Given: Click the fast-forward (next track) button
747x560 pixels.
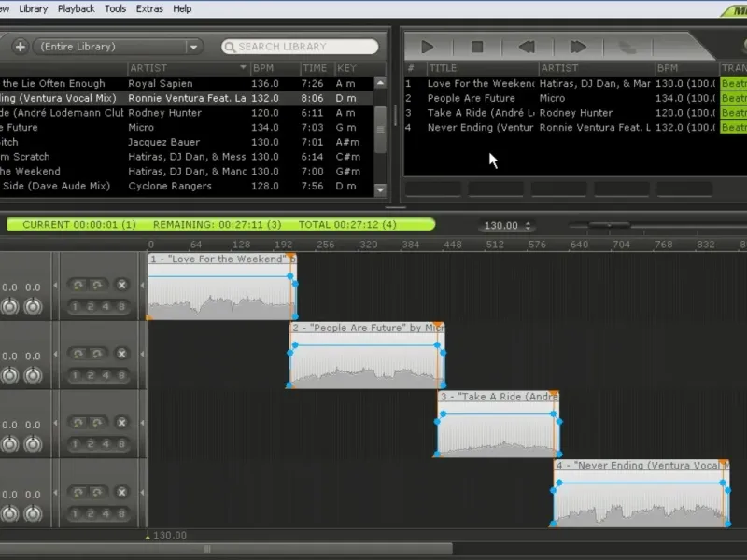Looking at the screenshot, I should 578,47.
